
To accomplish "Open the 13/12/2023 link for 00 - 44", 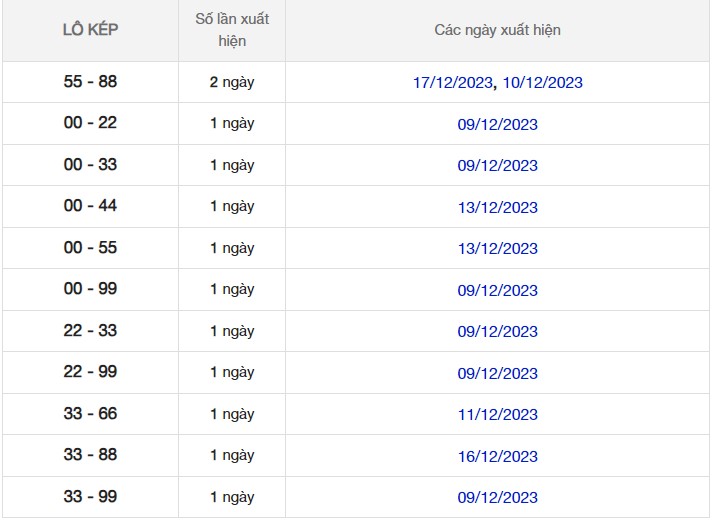I will [497, 208].
